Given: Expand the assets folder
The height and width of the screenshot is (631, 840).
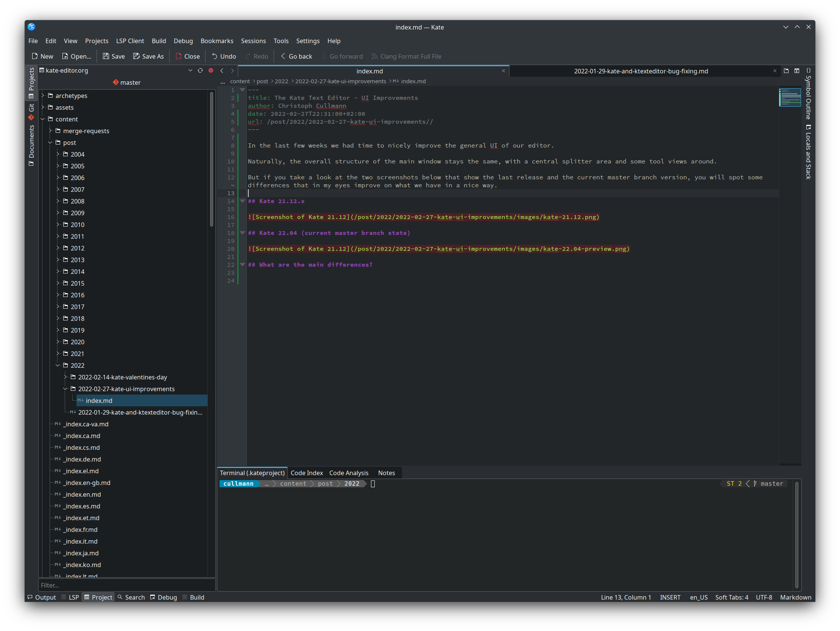Looking at the screenshot, I should tap(43, 107).
